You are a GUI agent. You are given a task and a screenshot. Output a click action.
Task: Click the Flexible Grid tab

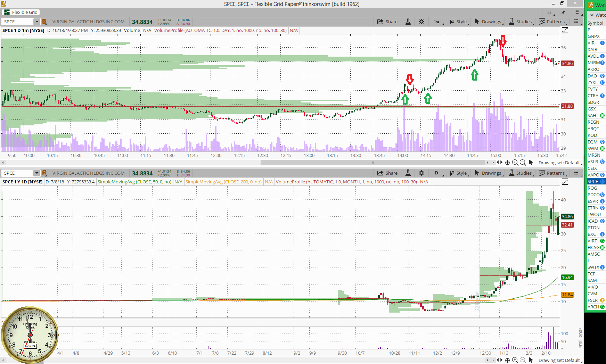[21, 12]
